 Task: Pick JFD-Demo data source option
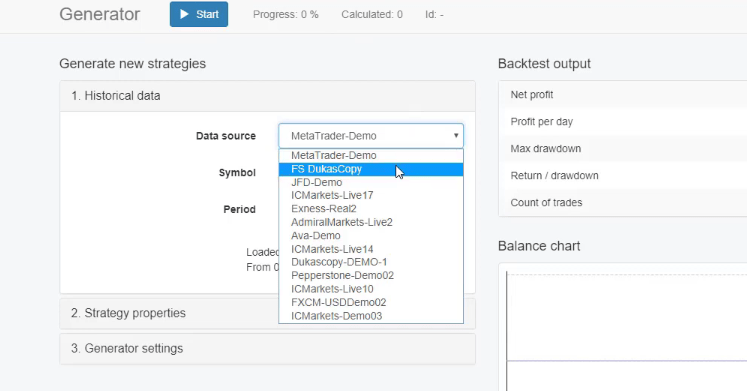click(x=371, y=182)
